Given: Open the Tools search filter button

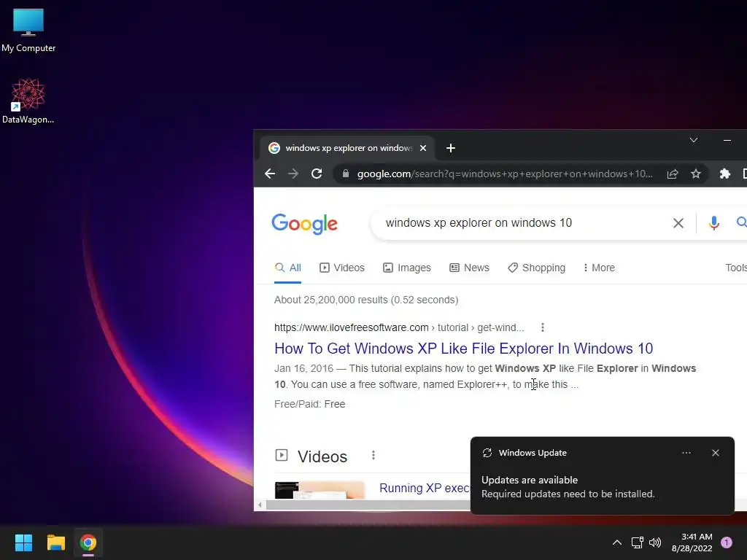Looking at the screenshot, I should 736,268.
